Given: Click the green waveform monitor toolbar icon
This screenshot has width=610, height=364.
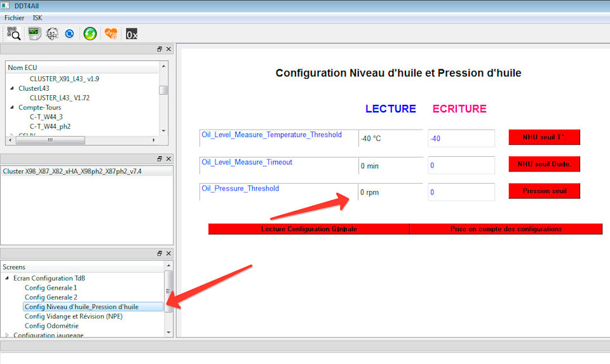Looking at the screenshot, I should (34, 34).
